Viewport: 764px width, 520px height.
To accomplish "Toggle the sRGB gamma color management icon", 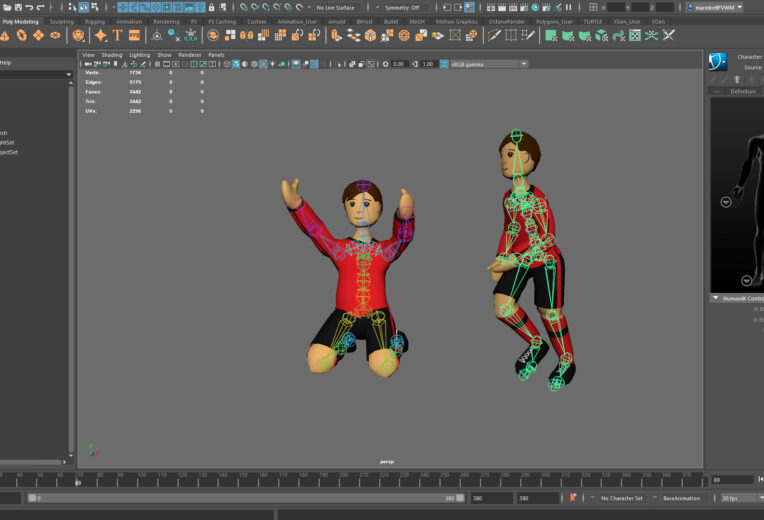I will click(x=442, y=64).
